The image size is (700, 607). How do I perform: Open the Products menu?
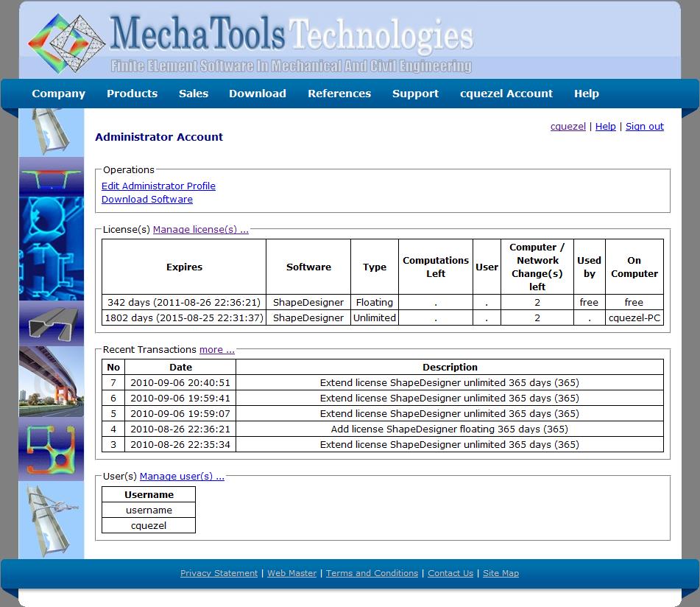point(132,94)
